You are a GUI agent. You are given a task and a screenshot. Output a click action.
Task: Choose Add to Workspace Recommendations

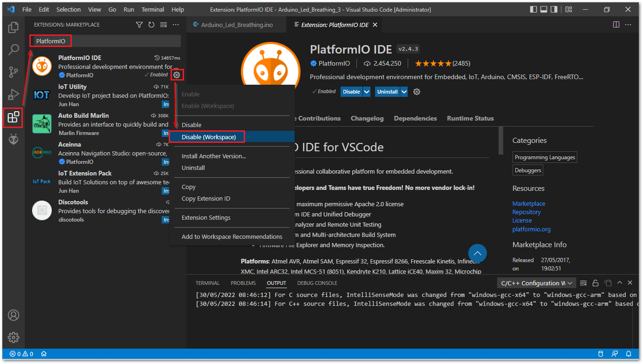(232, 236)
